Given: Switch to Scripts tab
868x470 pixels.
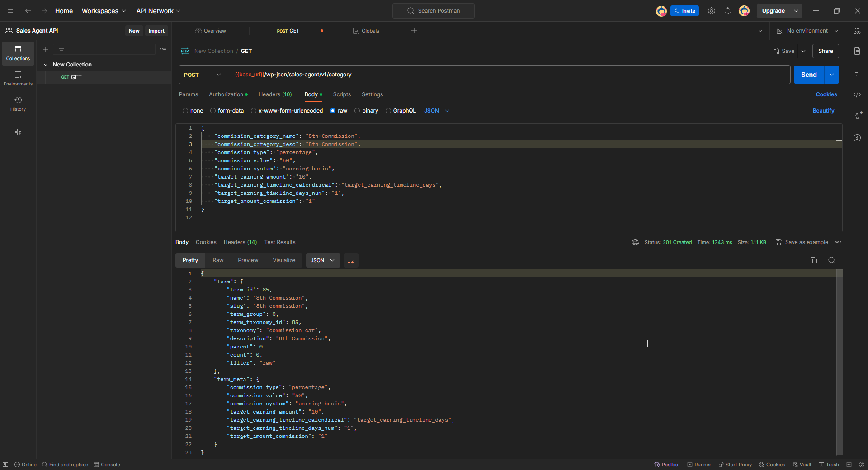Looking at the screenshot, I should 342,94.
